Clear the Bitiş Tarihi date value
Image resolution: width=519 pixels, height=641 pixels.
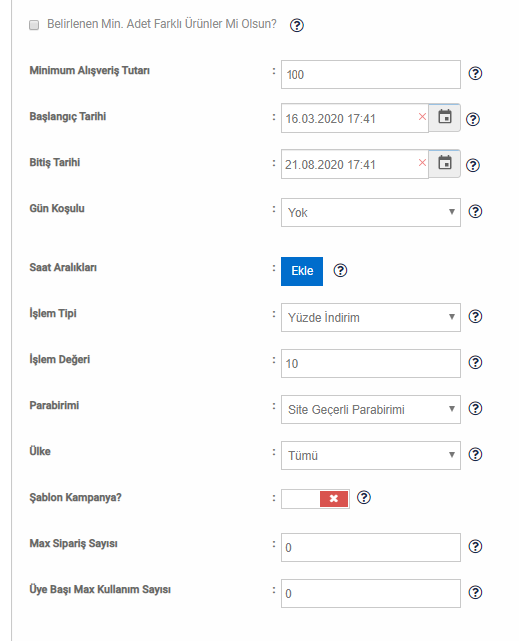click(x=422, y=163)
